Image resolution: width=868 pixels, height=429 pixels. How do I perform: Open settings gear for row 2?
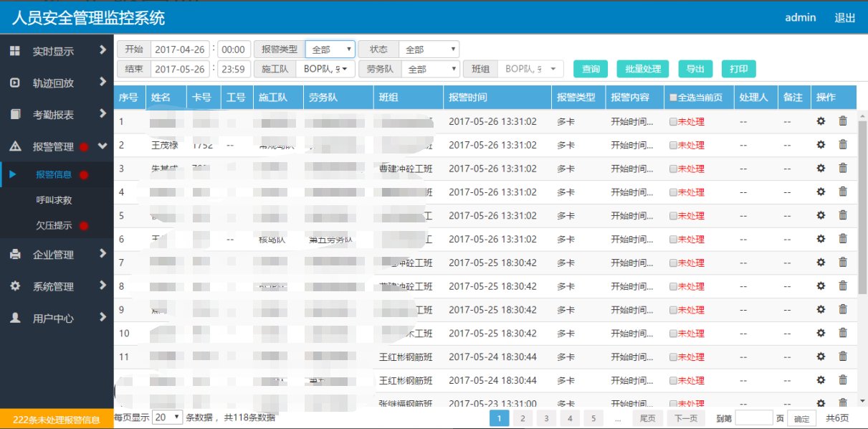pos(821,145)
